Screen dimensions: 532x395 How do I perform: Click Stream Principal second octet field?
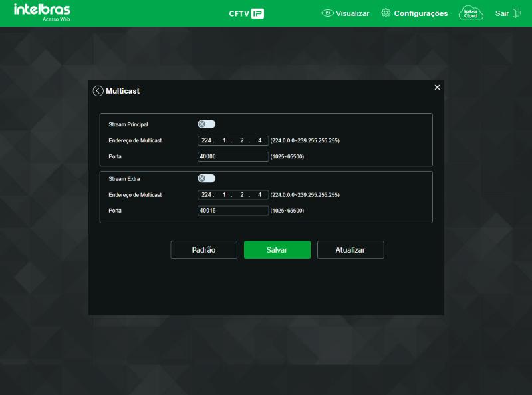point(224,140)
